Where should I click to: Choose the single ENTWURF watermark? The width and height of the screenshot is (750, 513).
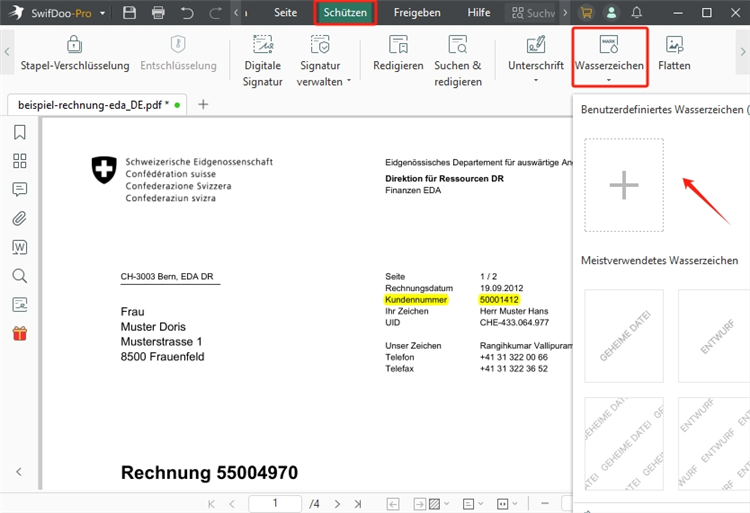point(714,336)
